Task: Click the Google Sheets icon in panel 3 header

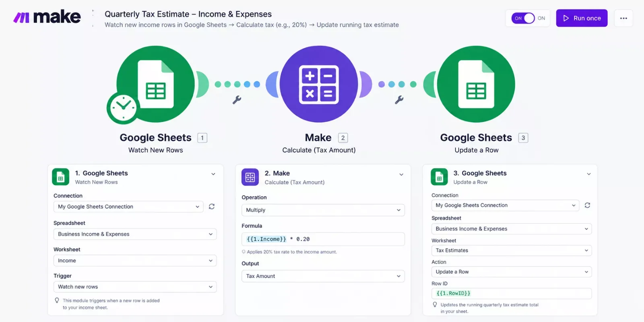Action: coord(439,177)
